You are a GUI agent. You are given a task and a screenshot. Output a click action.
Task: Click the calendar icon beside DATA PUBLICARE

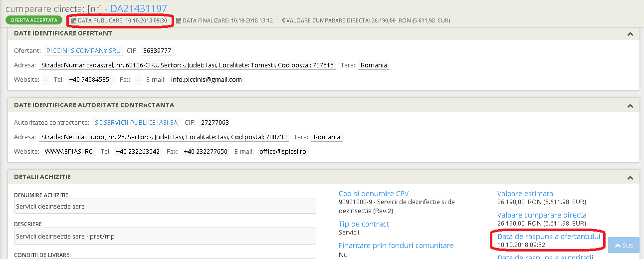coord(74,21)
